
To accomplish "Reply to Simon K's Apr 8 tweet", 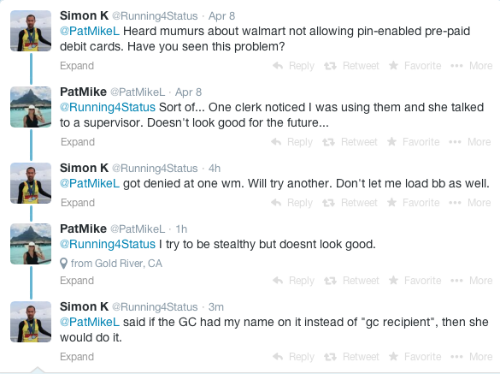I will pyautogui.click(x=293, y=66).
